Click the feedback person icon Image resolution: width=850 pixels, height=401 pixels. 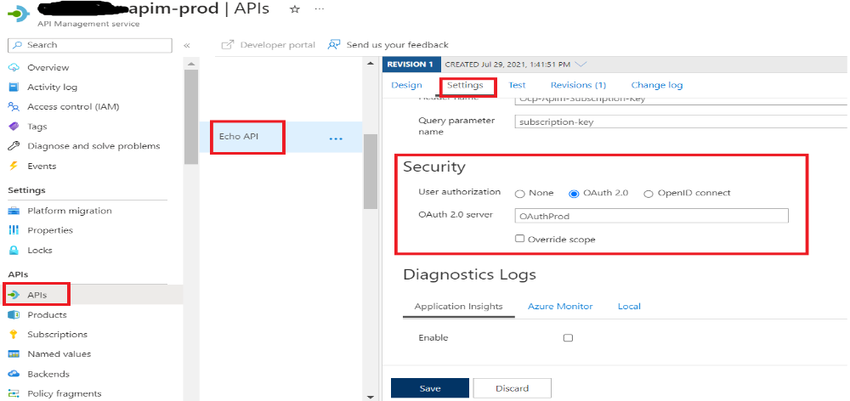pos(334,44)
